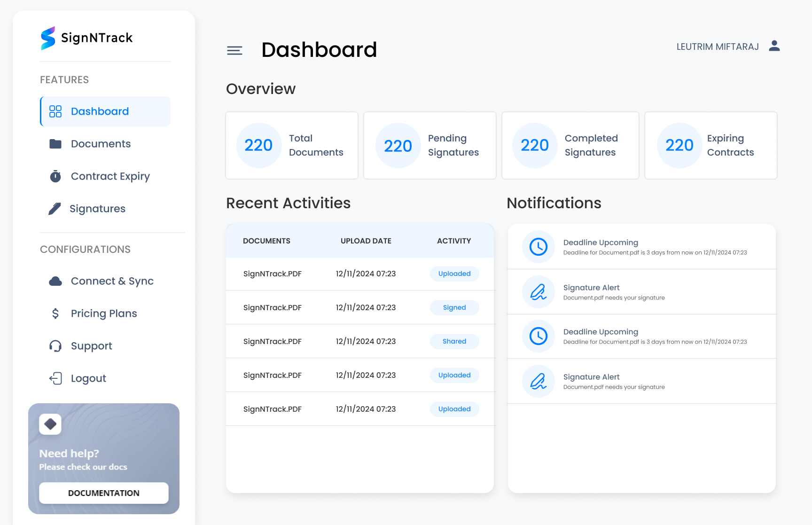Open Support via the headset icon

[55, 345]
